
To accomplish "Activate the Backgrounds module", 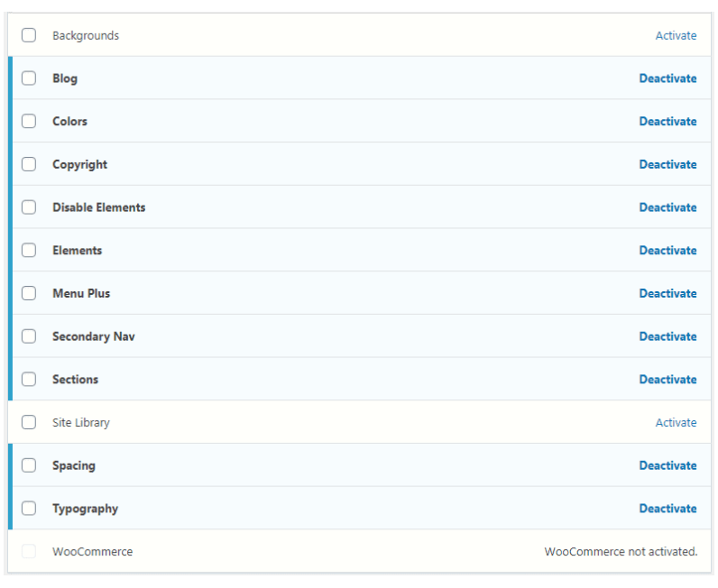I will 676,36.
